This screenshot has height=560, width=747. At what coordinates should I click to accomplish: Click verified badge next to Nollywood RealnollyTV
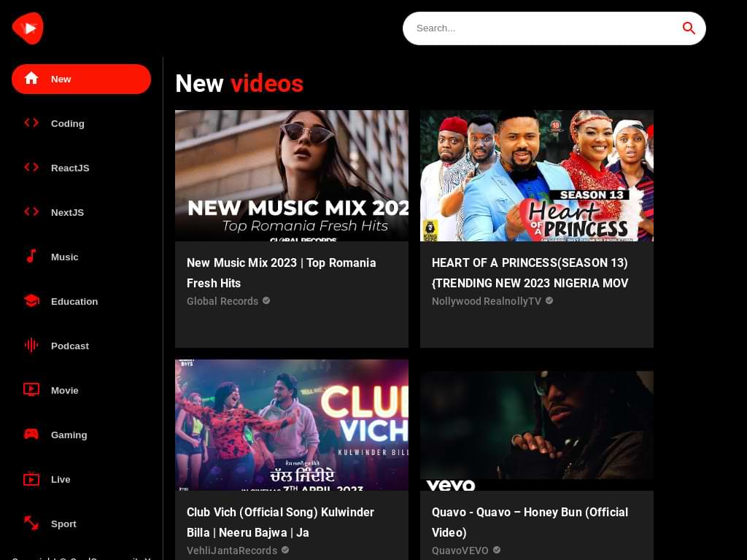(549, 300)
